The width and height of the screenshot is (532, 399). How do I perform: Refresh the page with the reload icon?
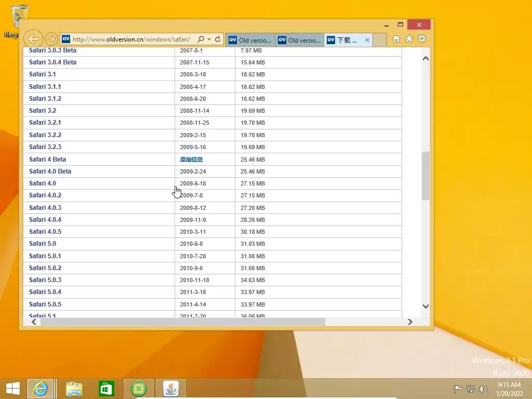point(218,39)
